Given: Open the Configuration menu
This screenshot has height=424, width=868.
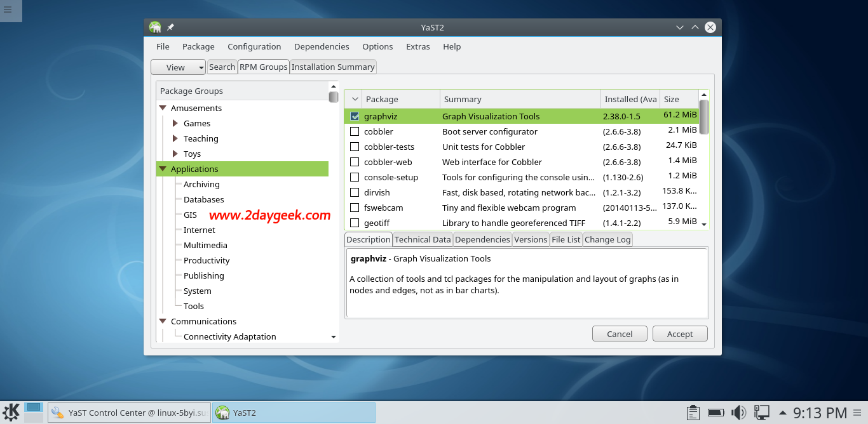Looking at the screenshot, I should click(x=254, y=46).
